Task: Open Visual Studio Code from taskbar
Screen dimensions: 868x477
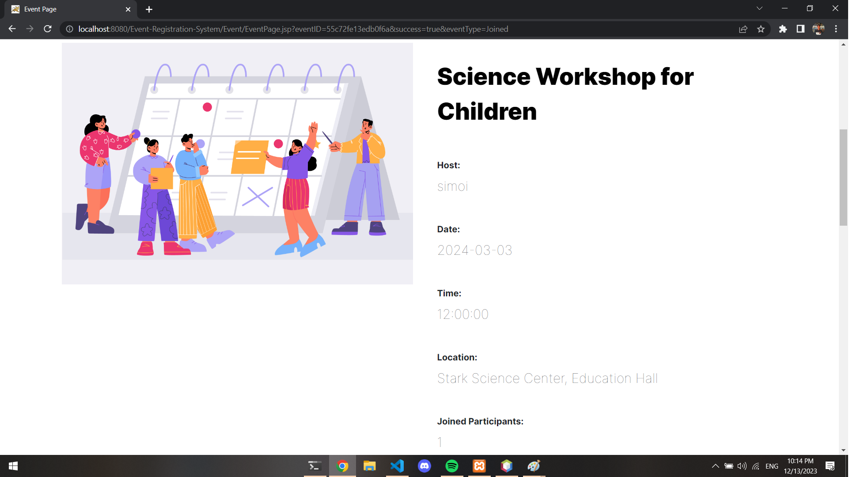Action: [x=397, y=466]
